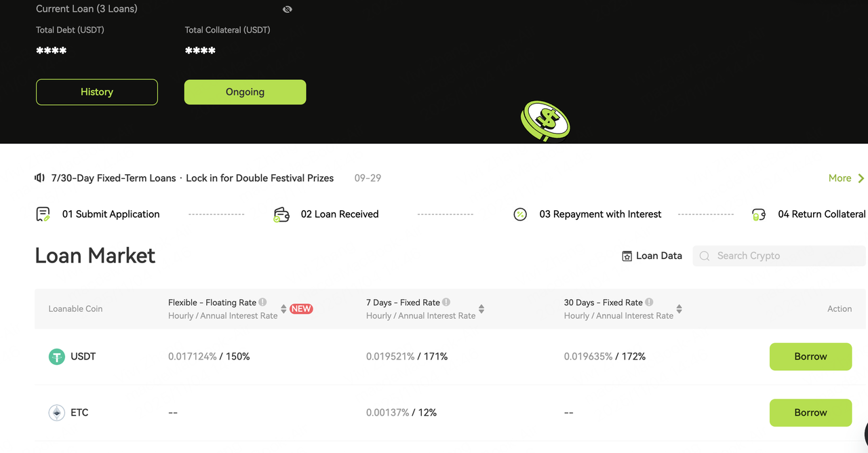Screen dimensions: 868x453
Task: Sort by 30 Days Fixed Rate arrows
Action: (679, 309)
